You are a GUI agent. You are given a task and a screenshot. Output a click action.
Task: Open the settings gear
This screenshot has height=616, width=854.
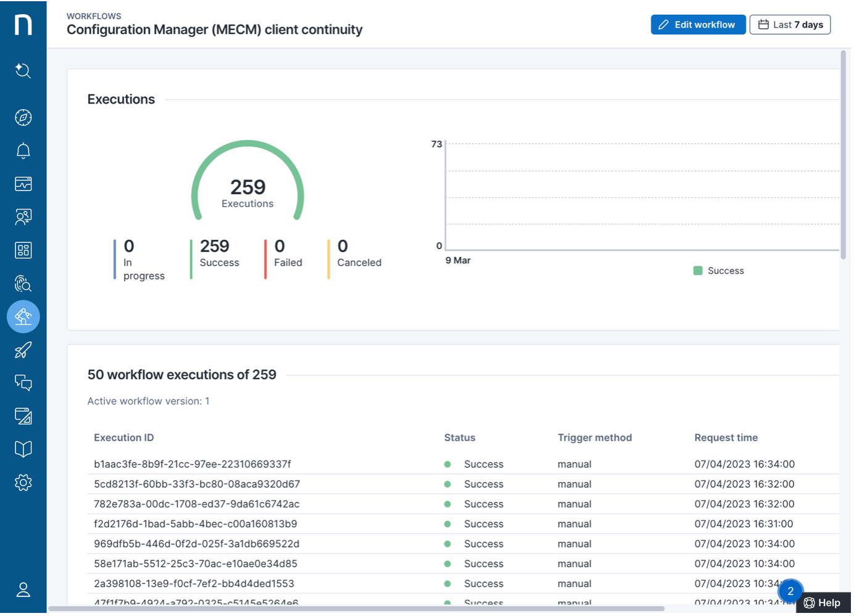pyautogui.click(x=23, y=482)
